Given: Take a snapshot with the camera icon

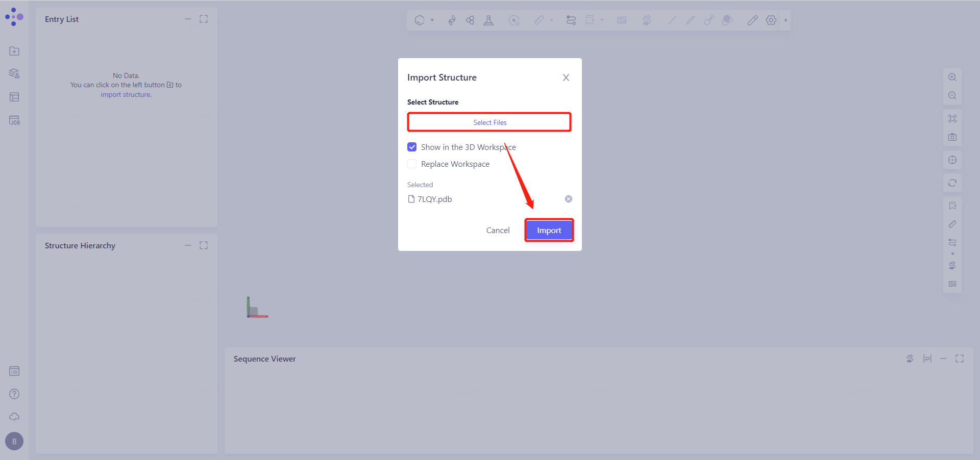Looking at the screenshot, I should pos(952,137).
